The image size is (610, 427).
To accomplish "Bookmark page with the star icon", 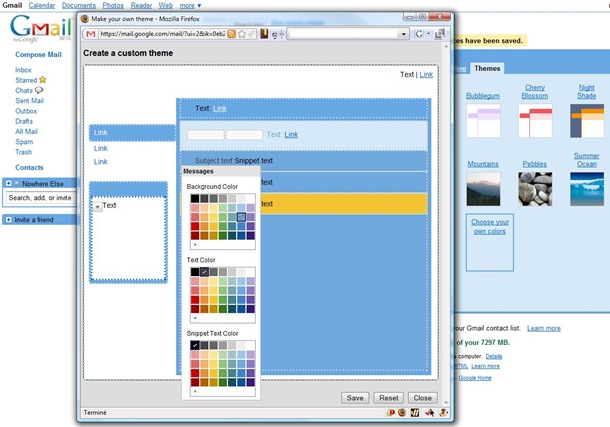I will tap(242, 34).
